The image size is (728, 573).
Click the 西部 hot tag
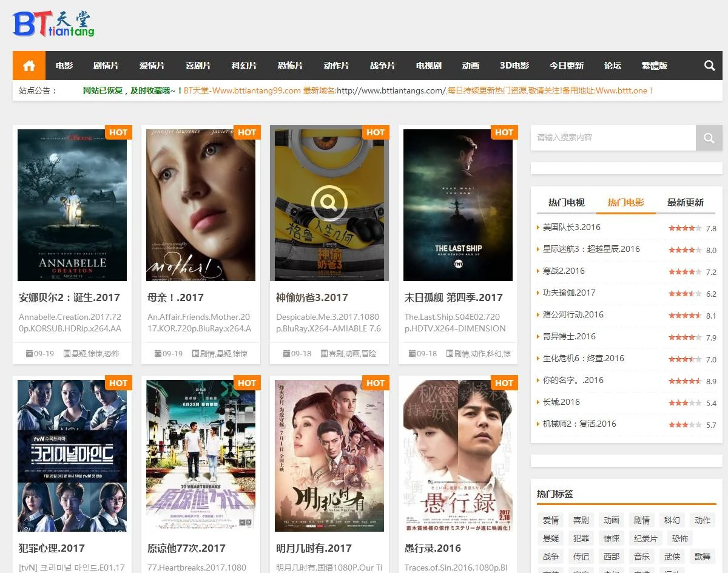(612, 557)
